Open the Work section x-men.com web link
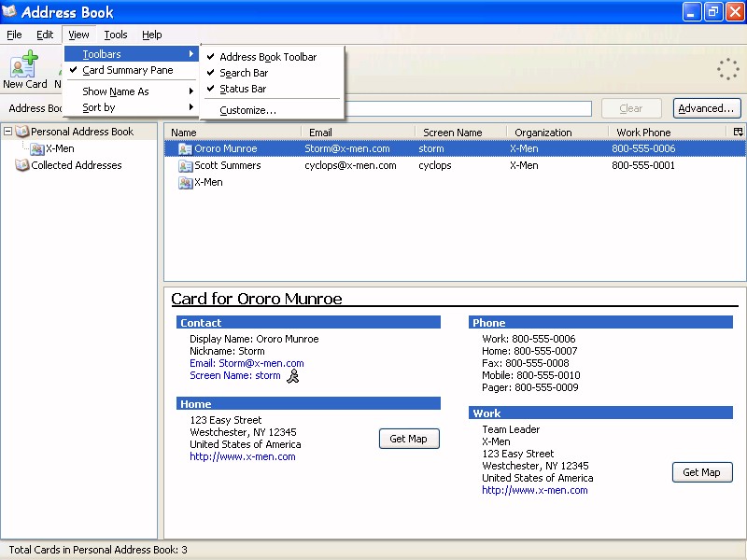The height and width of the screenshot is (560, 747). click(x=535, y=491)
